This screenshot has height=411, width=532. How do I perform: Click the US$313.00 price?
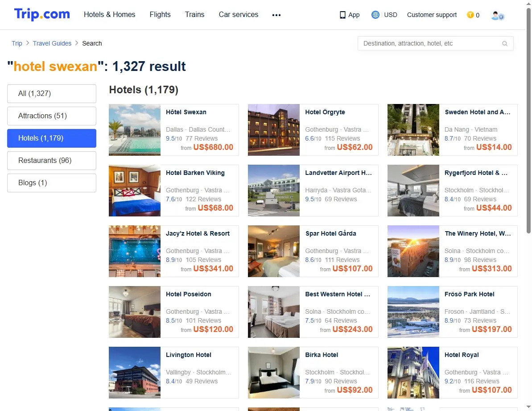point(492,269)
